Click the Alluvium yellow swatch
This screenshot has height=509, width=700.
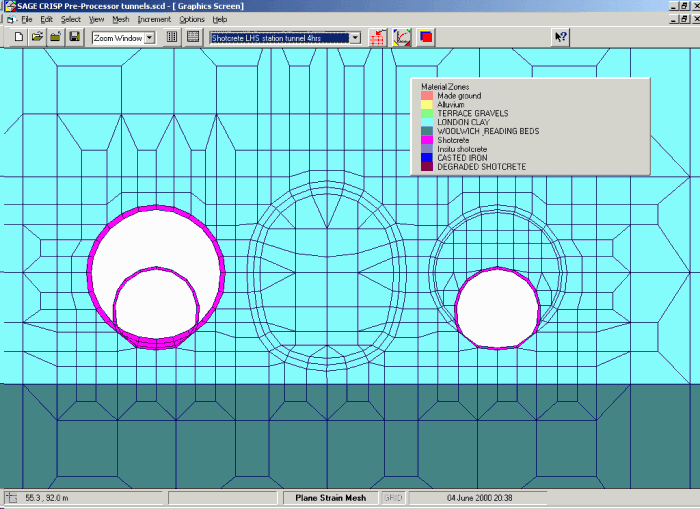pyautogui.click(x=427, y=104)
